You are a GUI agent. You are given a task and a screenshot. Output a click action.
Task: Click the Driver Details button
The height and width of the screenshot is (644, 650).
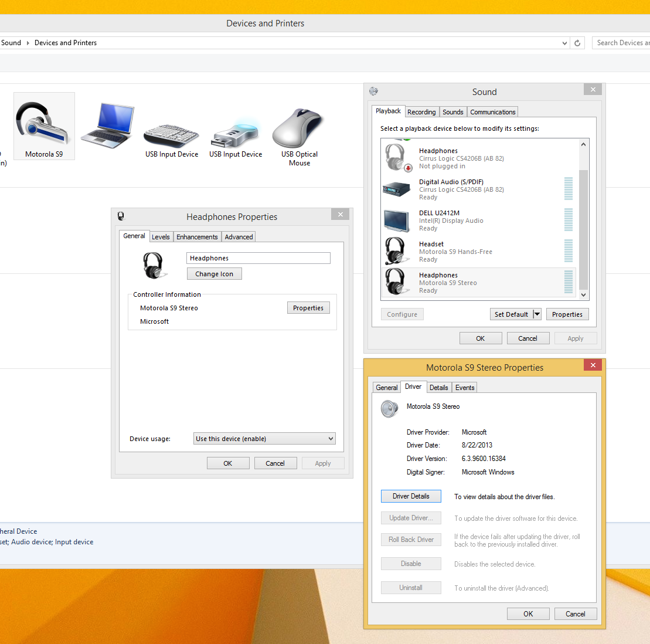click(x=411, y=496)
